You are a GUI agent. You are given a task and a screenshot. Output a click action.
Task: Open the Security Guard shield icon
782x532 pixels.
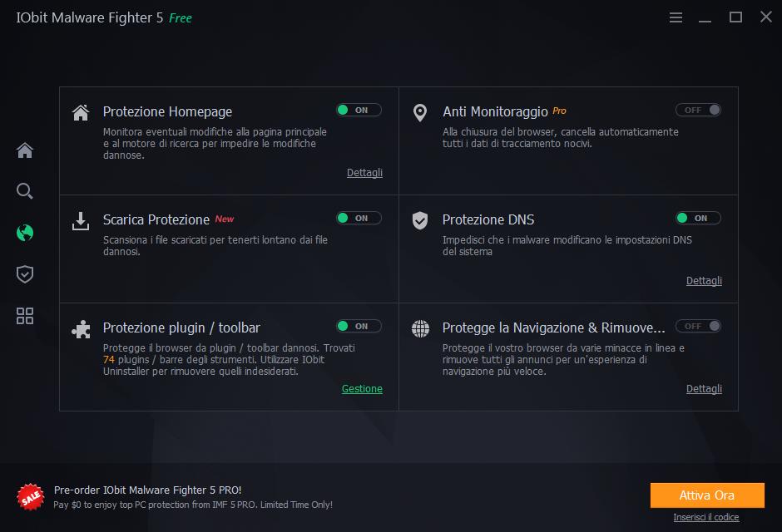pos(25,274)
